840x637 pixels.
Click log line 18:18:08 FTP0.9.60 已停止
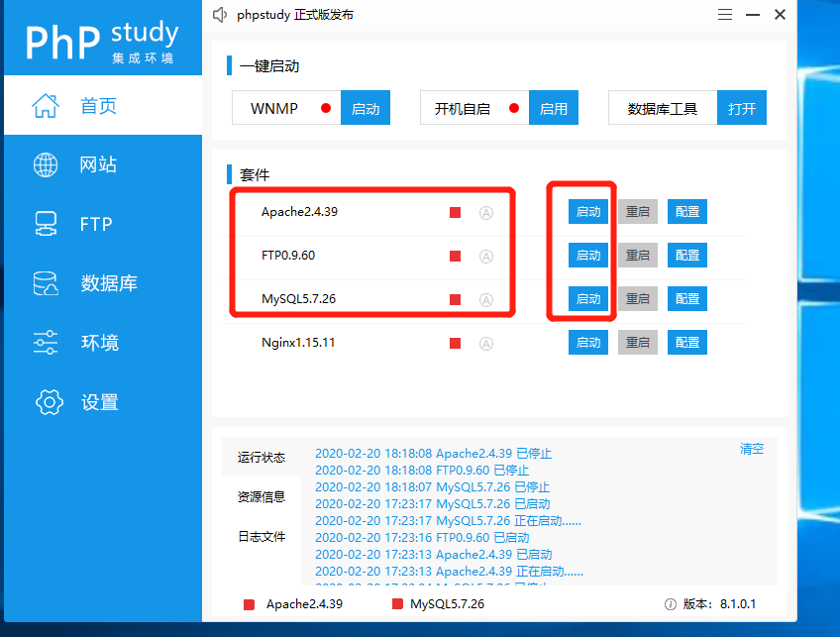(x=422, y=471)
